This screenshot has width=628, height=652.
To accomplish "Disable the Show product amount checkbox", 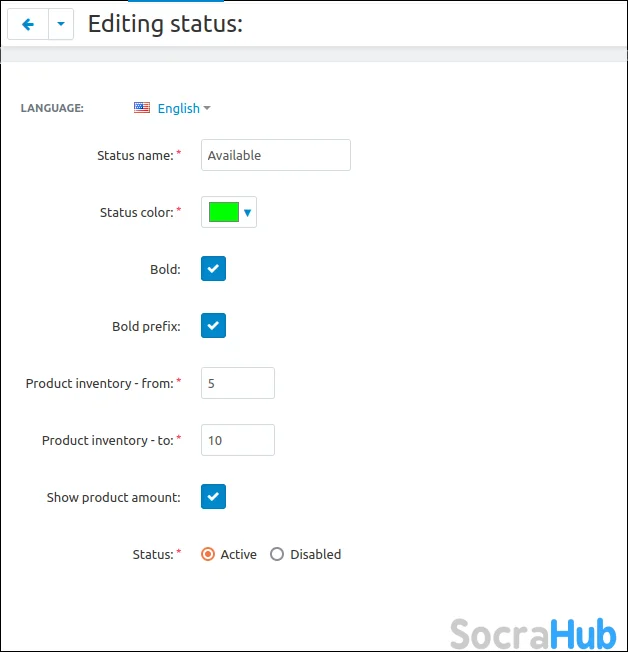I will (213, 497).
